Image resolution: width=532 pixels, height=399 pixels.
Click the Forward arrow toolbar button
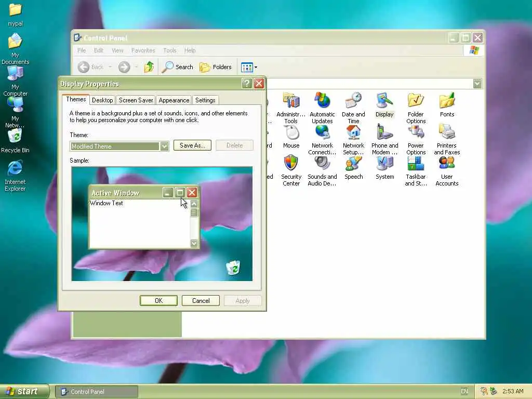[124, 67]
